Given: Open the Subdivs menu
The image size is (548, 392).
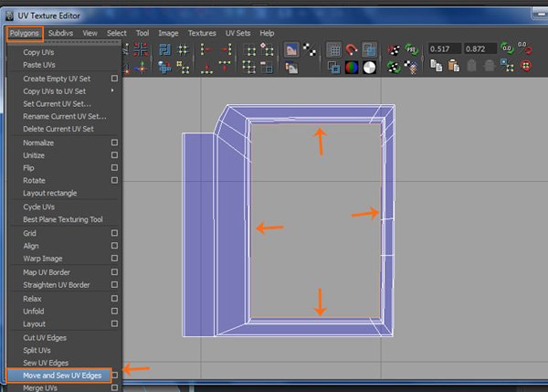Looking at the screenshot, I should [x=60, y=33].
